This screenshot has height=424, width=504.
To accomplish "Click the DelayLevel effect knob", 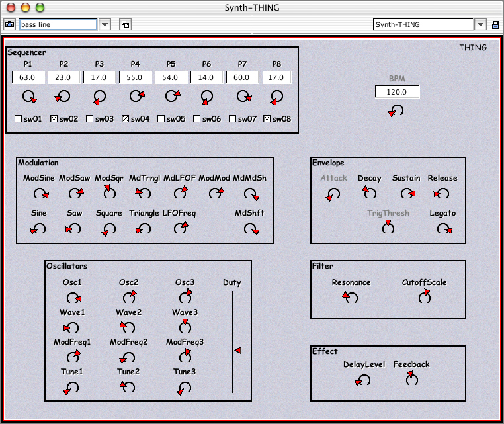I will tap(362, 380).
